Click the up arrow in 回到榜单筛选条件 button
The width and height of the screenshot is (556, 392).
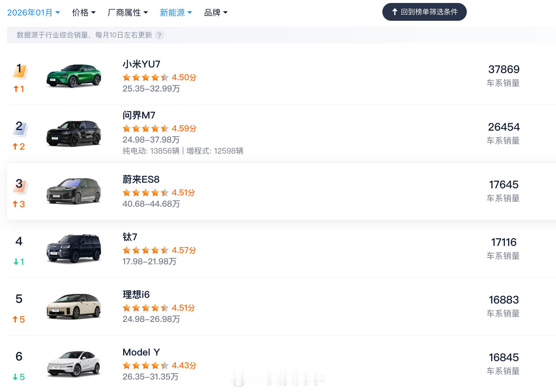pos(395,12)
